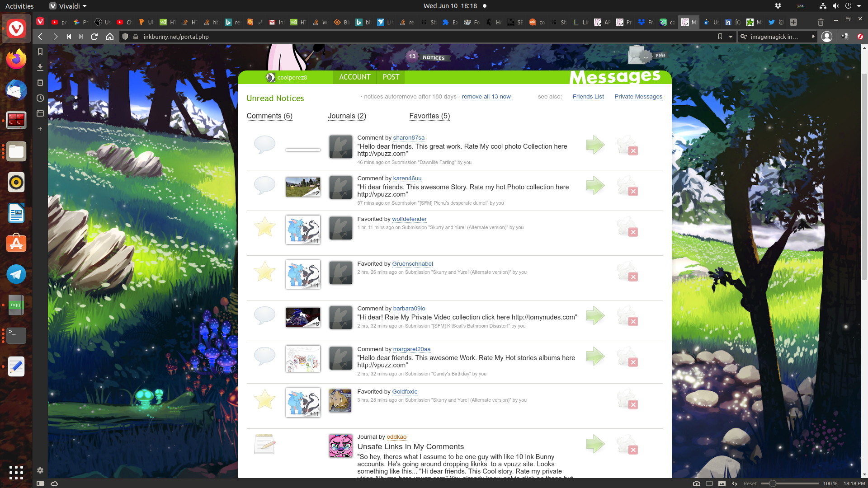
Task: Toggle Vivaldi side panel visibility
Action: [x=40, y=483]
